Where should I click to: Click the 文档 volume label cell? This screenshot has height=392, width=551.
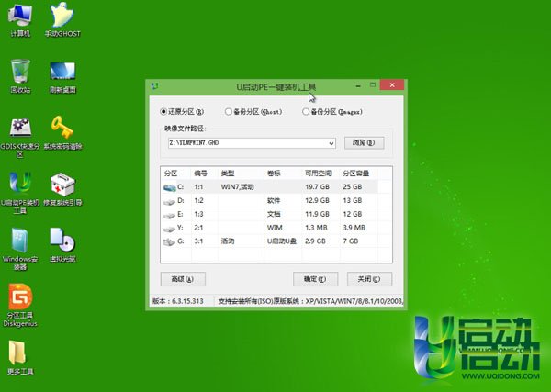[x=274, y=214]
